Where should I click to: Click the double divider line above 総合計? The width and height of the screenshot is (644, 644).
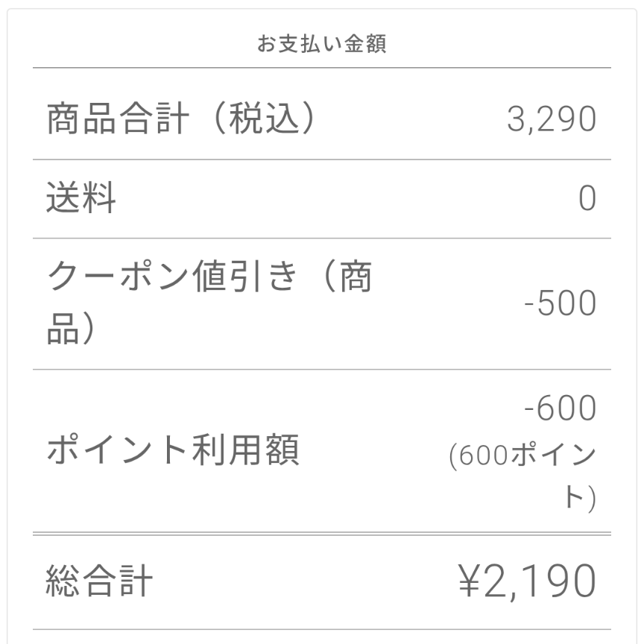pyautogui.click(x=322, y=534)
